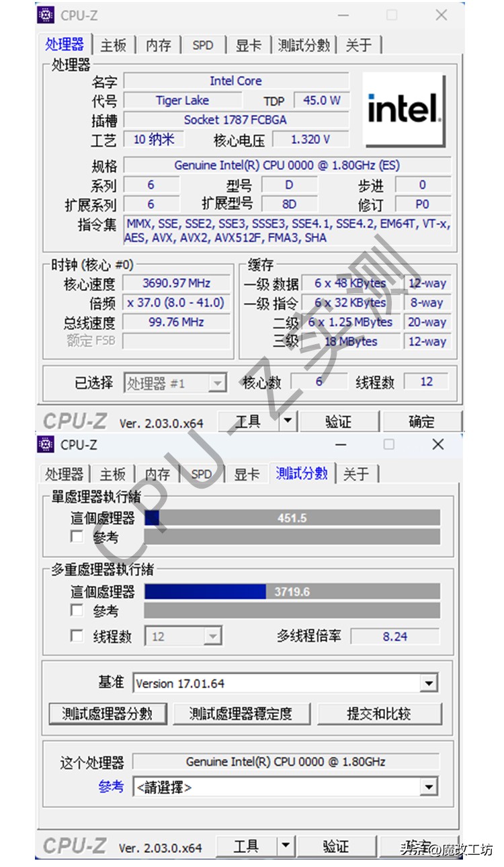The image size is (504, 867).
Task: Click single-thread score bar showing 451.5
Action: 292,518
